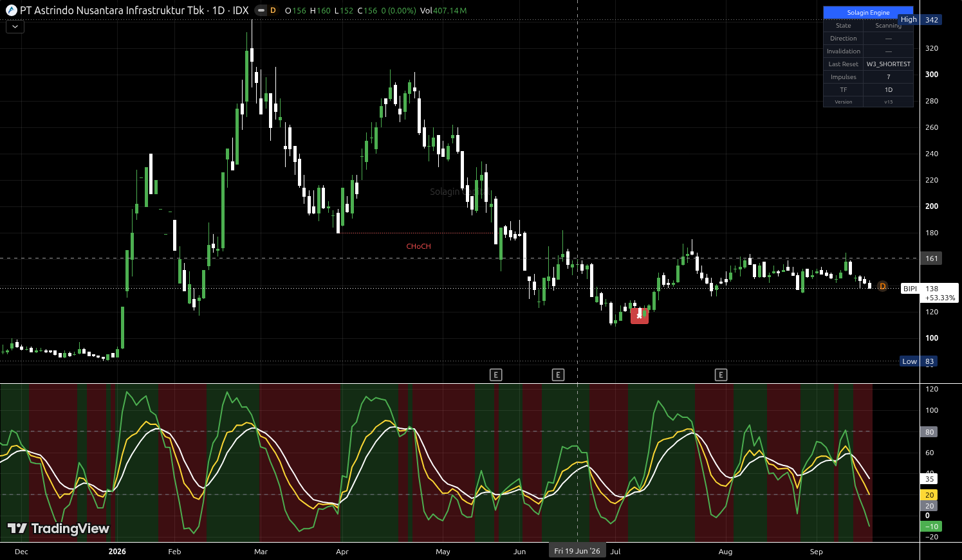Click the Scanning value cell
Viewport: 962px width, 560px height.
click(889, 26)
